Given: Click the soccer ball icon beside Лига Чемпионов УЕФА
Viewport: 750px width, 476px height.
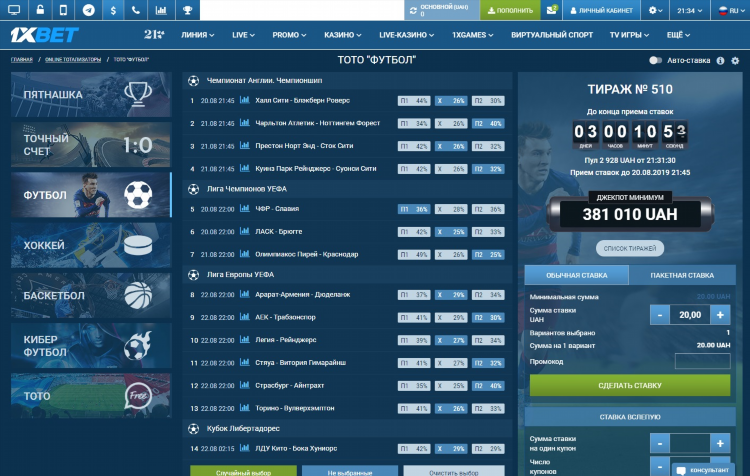Looking at the screenshot, I should pyautogui.click(x=193, y=189).
